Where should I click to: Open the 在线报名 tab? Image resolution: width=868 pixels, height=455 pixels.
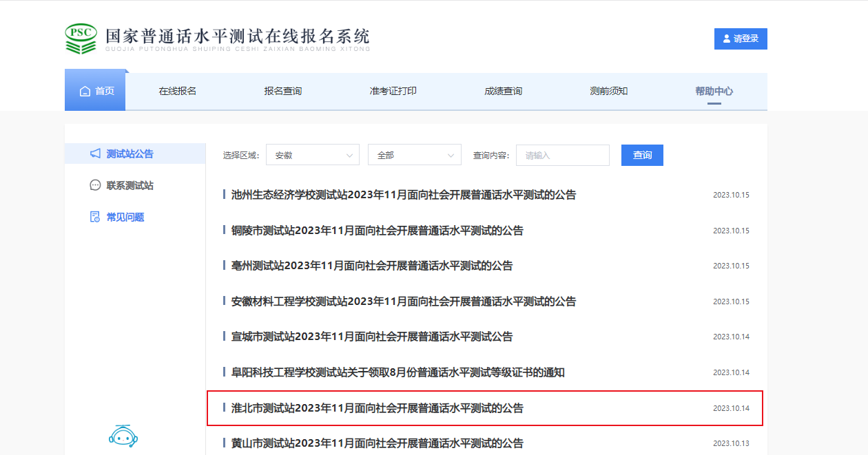tap(178, 91)
